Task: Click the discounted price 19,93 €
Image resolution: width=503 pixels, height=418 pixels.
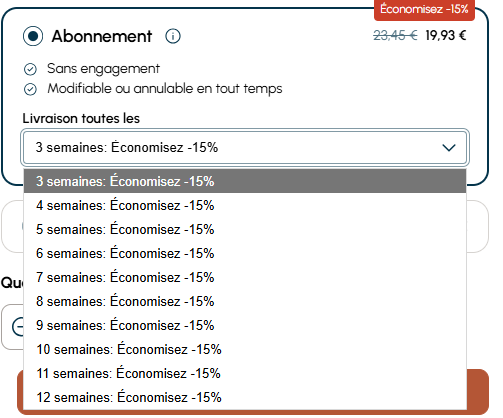Action: [x=446, y=35]
